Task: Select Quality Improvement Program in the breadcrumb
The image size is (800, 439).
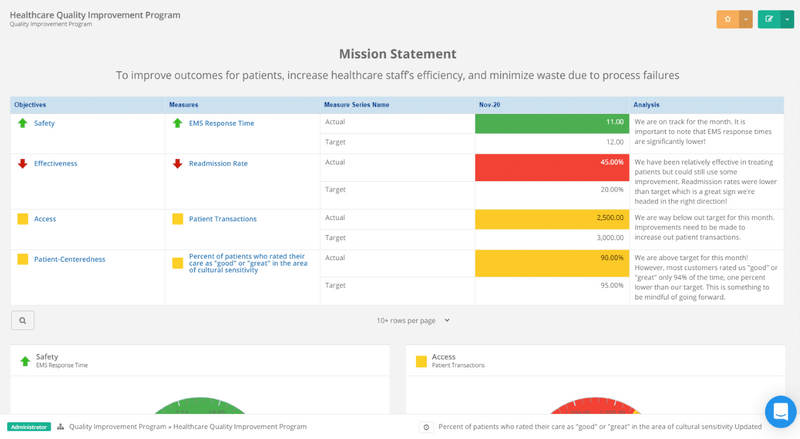Action: 117,427
